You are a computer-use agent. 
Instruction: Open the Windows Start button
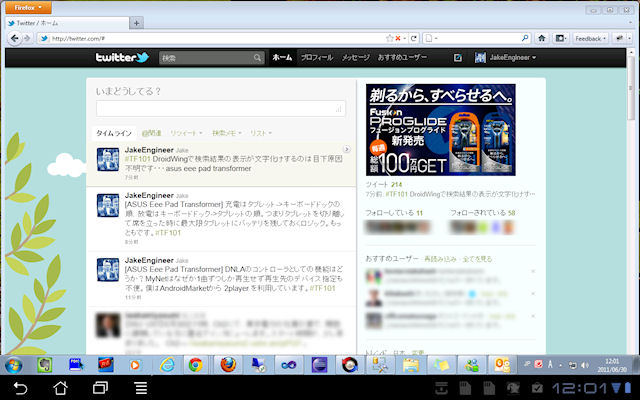point(14,365)
